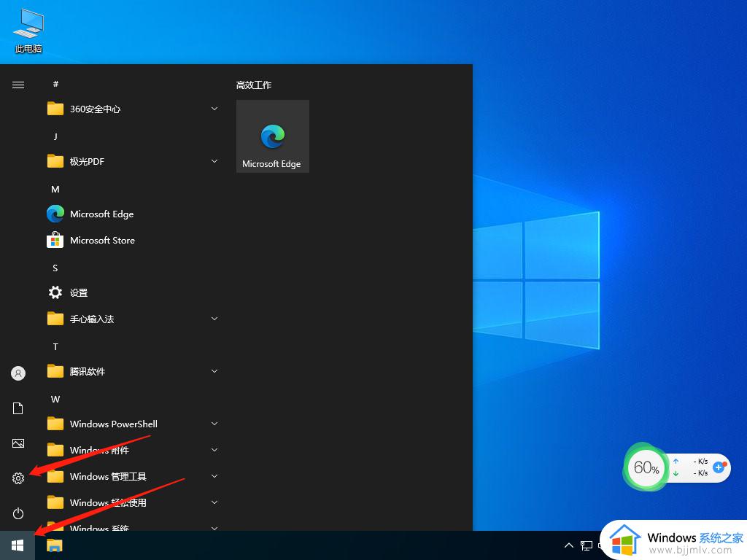Viewport: 747px width, 560px height.
Task: Click the network icon in system tray
Action: [587, 545]
